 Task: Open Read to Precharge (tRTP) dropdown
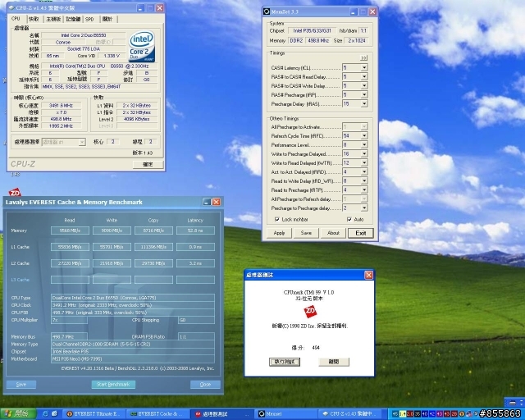pyautogui.click(x=364, y=190)
